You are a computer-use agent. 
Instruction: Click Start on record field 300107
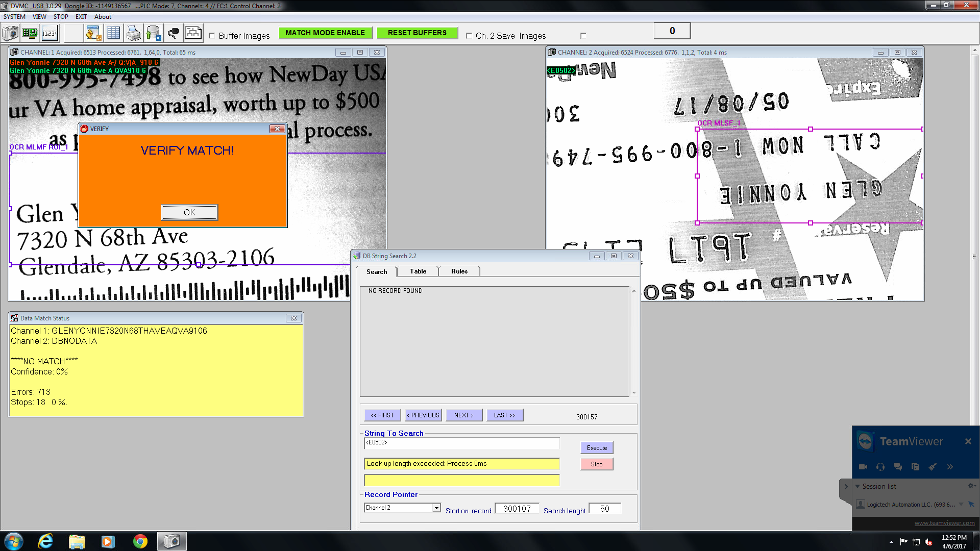point(517,509)
